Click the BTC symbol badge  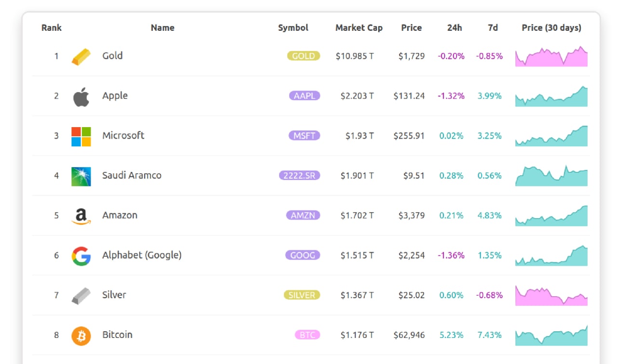coord(308,335)
